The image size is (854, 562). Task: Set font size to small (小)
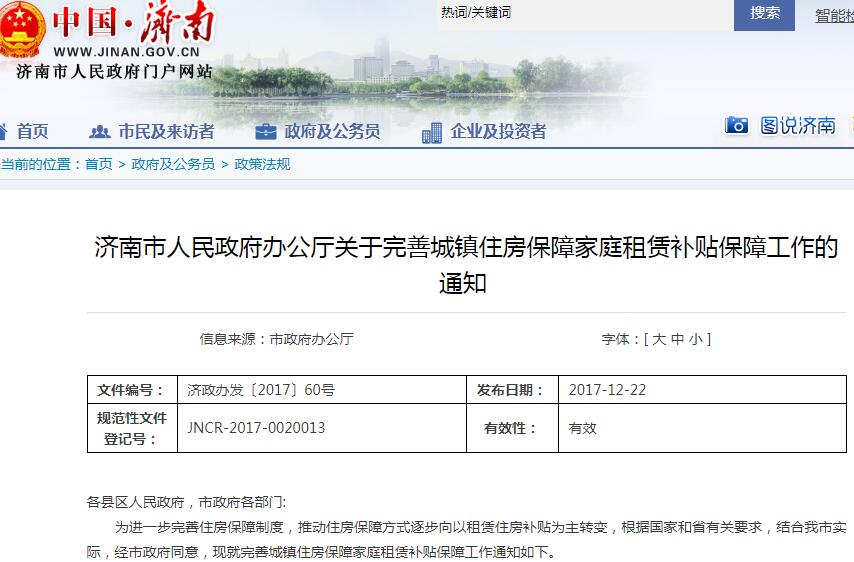(695, 339)
